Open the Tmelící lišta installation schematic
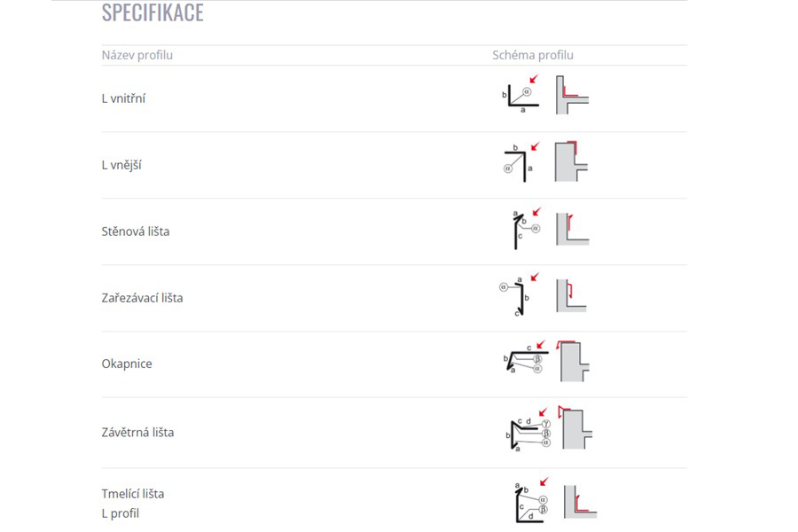This screenshot has width=798, height=532. point(580,502)
